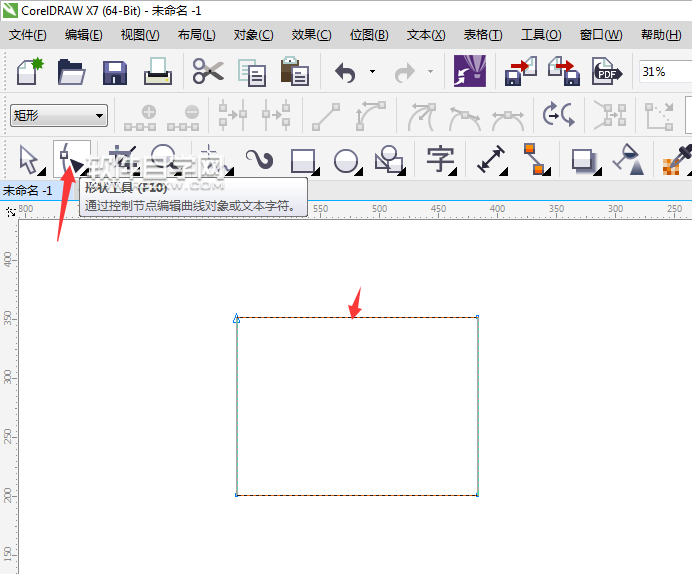Select the Ellipse tool

pos(348,161)
